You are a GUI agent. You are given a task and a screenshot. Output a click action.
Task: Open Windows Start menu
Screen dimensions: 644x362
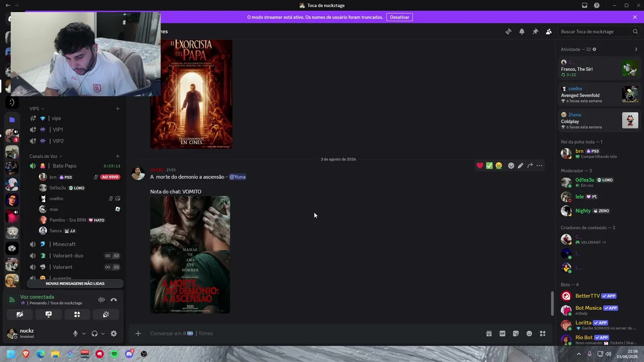pos(11,354)
